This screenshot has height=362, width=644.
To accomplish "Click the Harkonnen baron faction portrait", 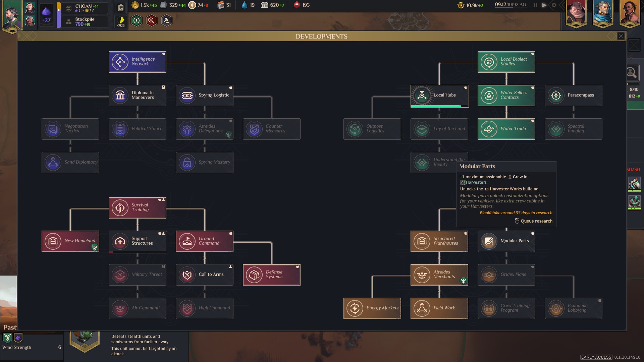I will (576, 13).
